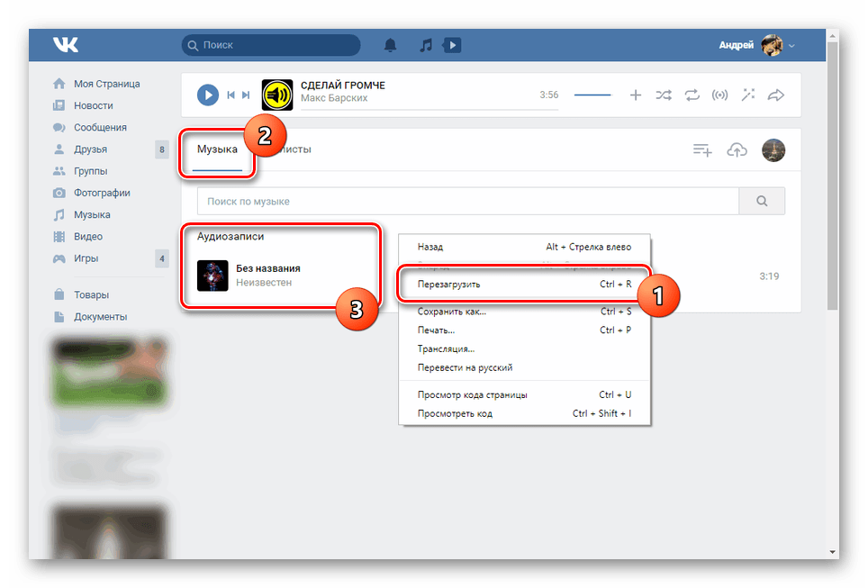This screenshot has width=868, height=588.
Task: Skip to next track in player
Action: 246,95
